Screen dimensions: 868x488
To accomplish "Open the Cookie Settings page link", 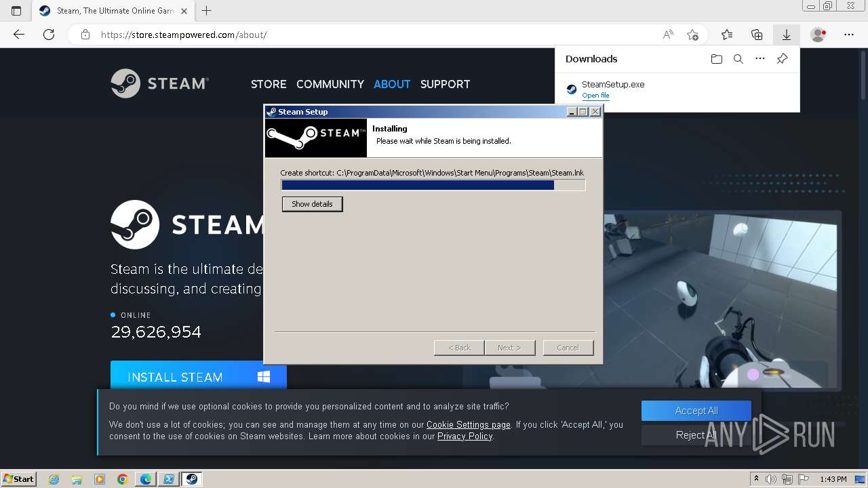I will (x=469, y=425).
